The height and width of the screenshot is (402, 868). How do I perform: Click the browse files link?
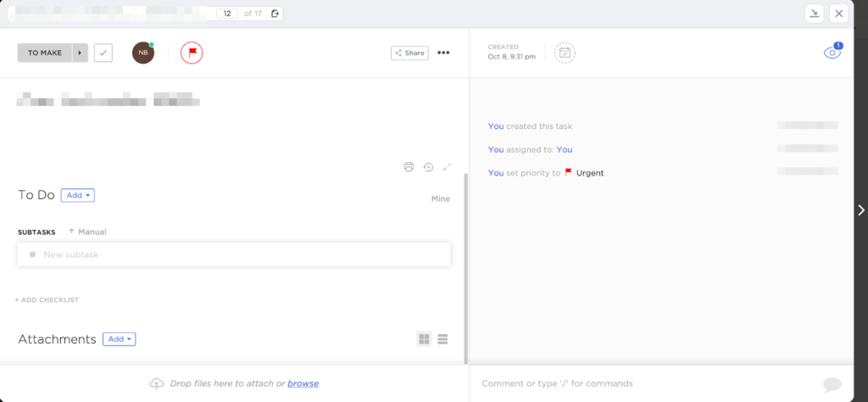pos(303,383)
